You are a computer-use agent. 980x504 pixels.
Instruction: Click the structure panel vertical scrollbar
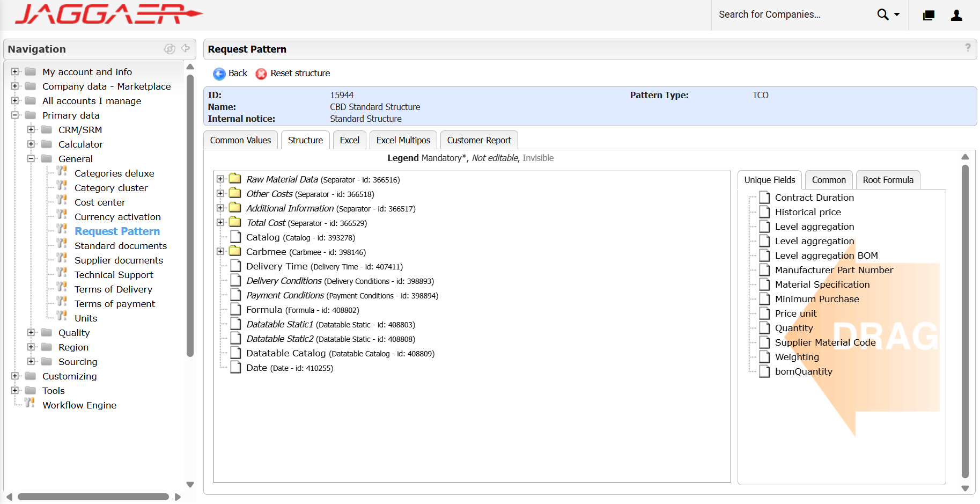click(965, 321)
